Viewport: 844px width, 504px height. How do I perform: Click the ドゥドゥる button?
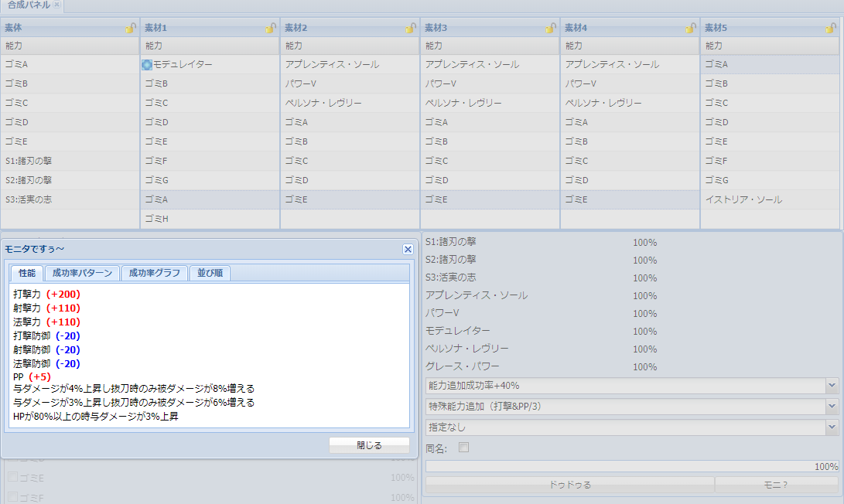coord(569,485)
